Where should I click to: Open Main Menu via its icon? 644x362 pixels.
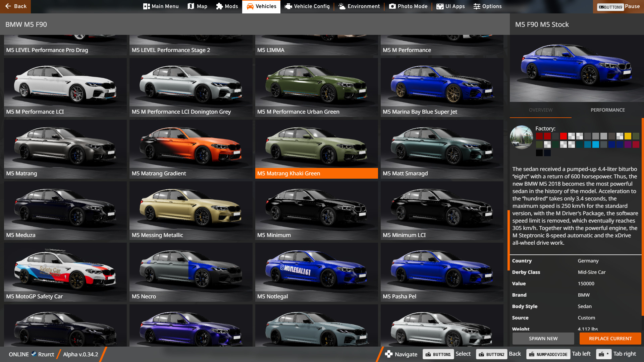click(146, 6)
